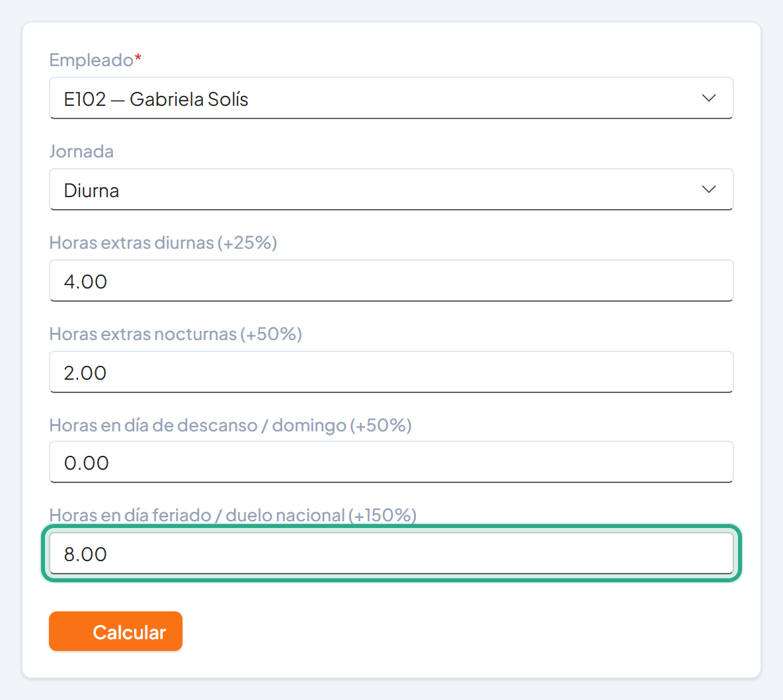Click the 'Jornada' label text
The height and width of the screenshot is (700, 783).
click(81, 152)
